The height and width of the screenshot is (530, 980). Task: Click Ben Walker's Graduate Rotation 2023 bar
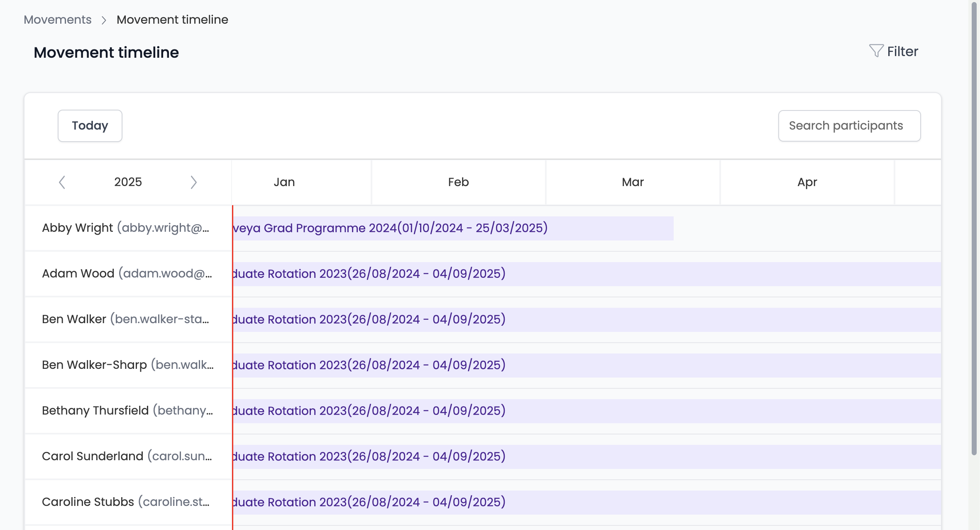point(587,319)
